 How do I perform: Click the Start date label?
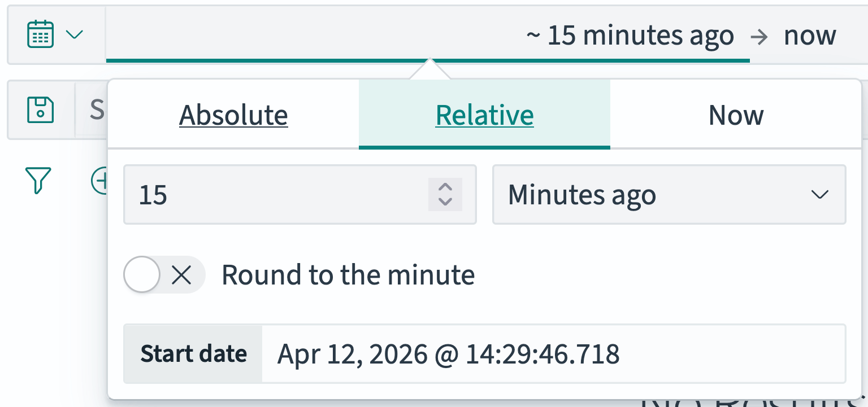(193, 354)
